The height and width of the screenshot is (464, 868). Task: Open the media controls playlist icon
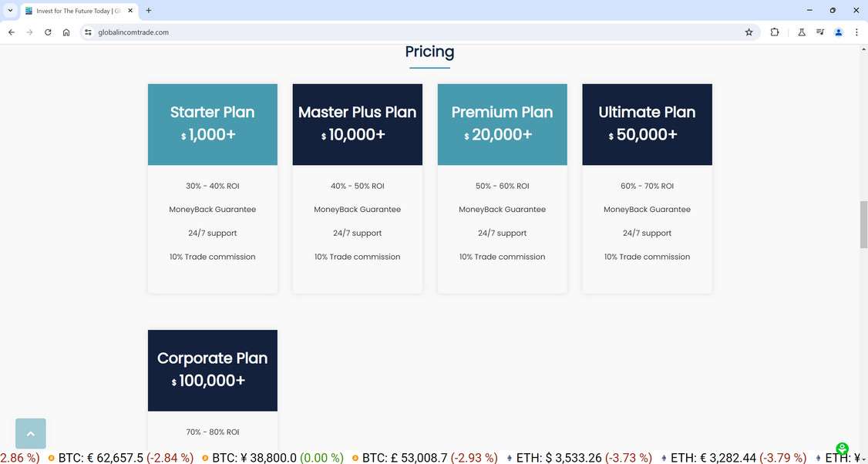pos(820,32)
